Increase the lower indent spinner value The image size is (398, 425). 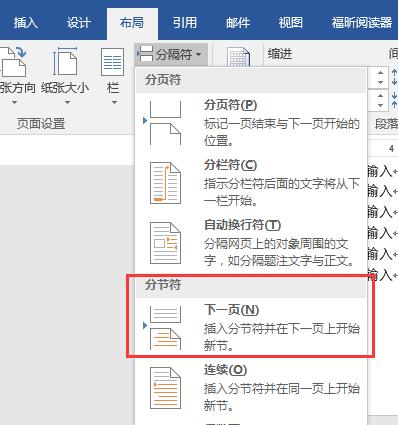pyautogui.click(x=380, y=95)
